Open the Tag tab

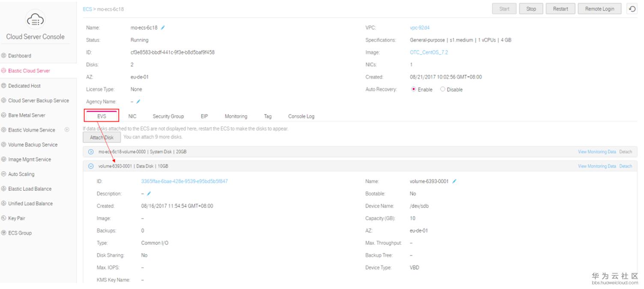pyautogui.click(x=268, y=116)
